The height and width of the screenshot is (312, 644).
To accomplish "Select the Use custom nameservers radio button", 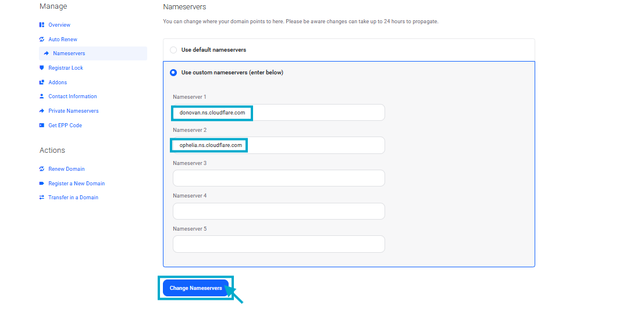I will tap(173, 73).
